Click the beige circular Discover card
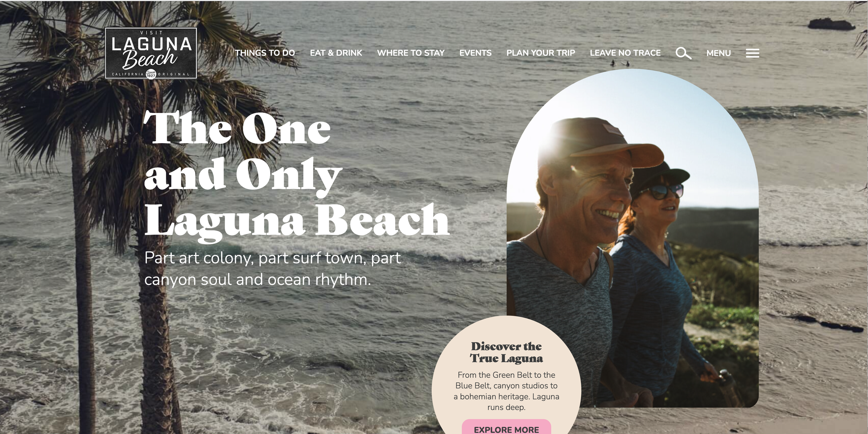The height and width of the screenshot is (434, 868). 506,375
